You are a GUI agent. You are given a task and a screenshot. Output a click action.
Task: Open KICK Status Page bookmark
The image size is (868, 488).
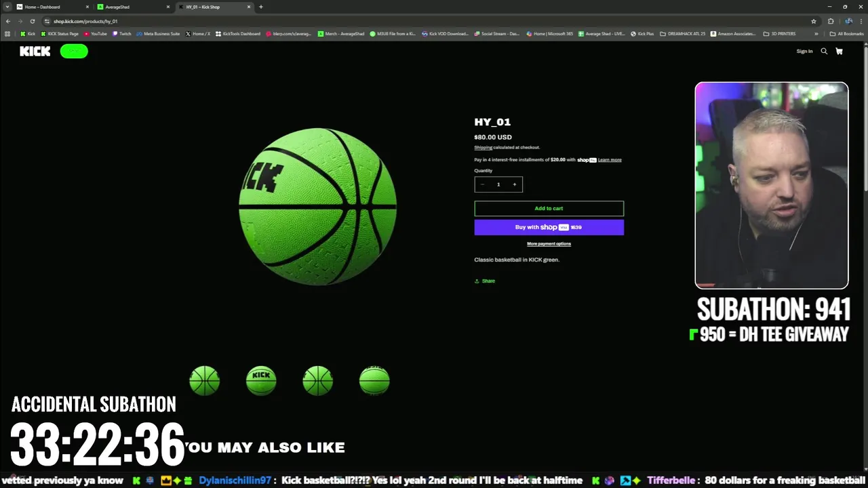coord(60,33)
